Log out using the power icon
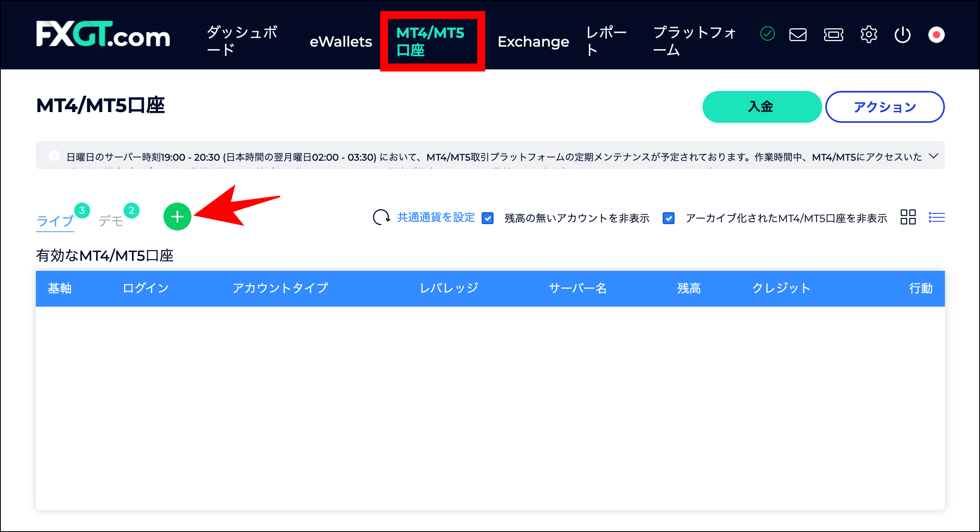980x532 pixels. [x=903, y=35]
